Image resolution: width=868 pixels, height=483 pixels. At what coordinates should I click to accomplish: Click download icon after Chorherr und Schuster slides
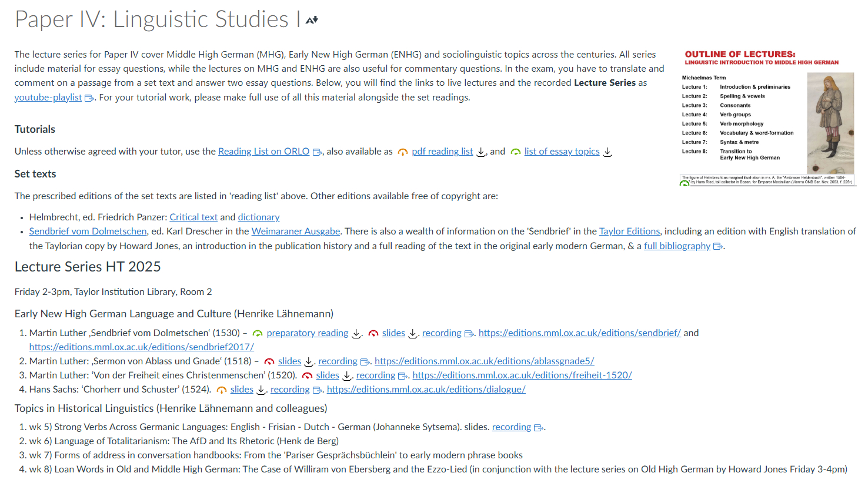point(261,390)
